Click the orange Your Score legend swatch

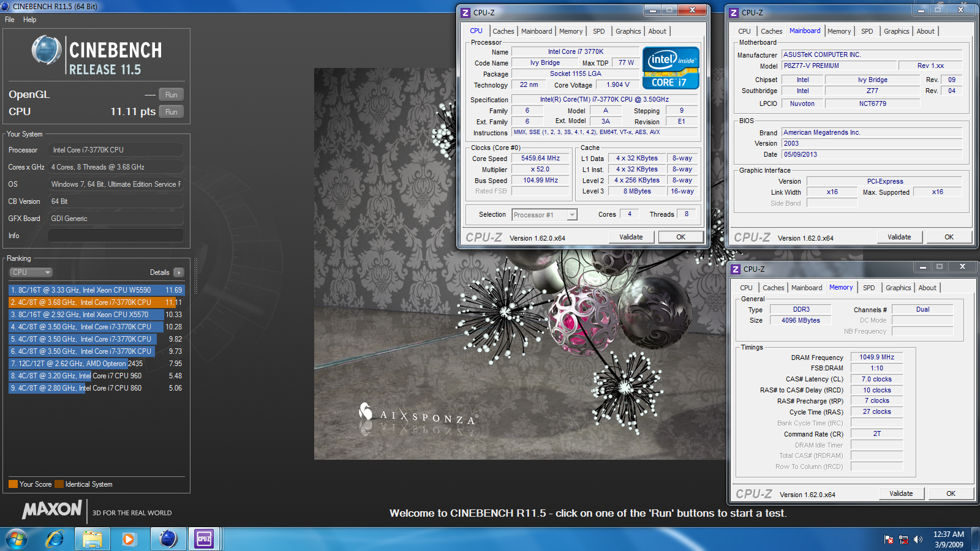click(x=13, y=484)
